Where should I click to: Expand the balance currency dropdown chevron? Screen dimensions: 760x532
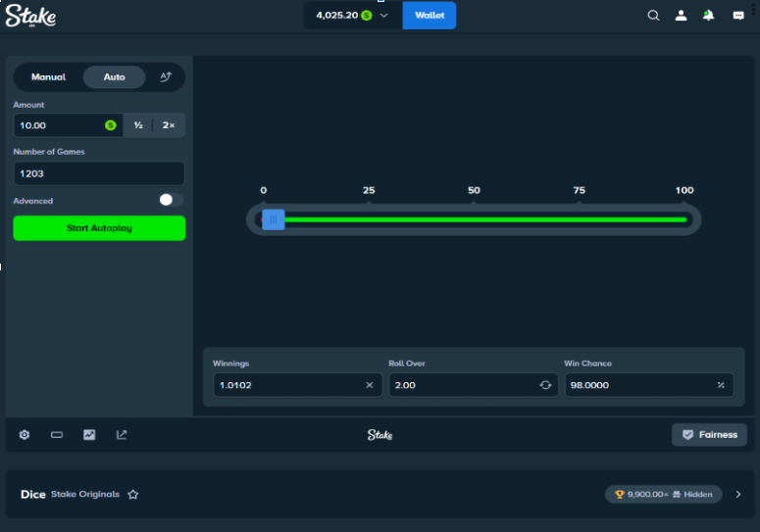pyautogui.click(x=383, y=16)
